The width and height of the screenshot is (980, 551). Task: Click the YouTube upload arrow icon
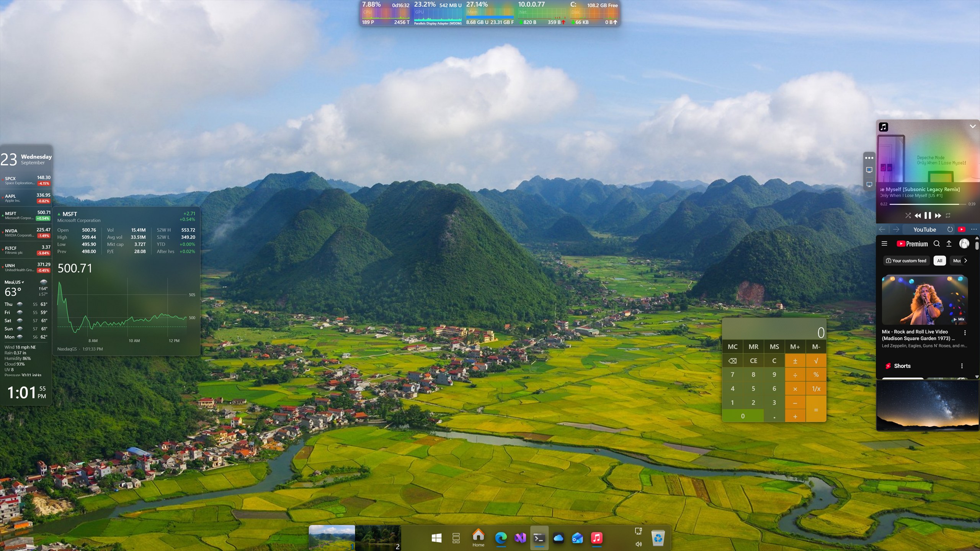(x=949, y=244)
